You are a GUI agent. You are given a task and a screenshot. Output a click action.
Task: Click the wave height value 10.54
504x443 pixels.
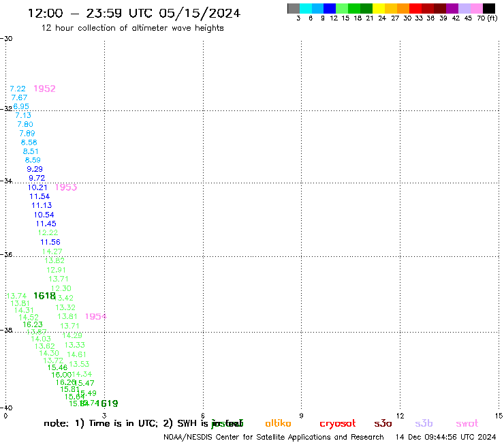point(44,215)
